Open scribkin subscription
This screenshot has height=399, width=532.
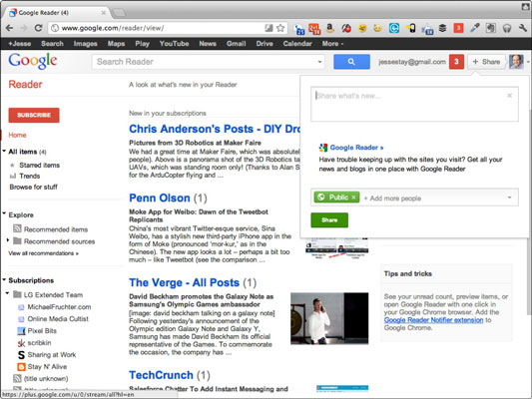point(39,343)
